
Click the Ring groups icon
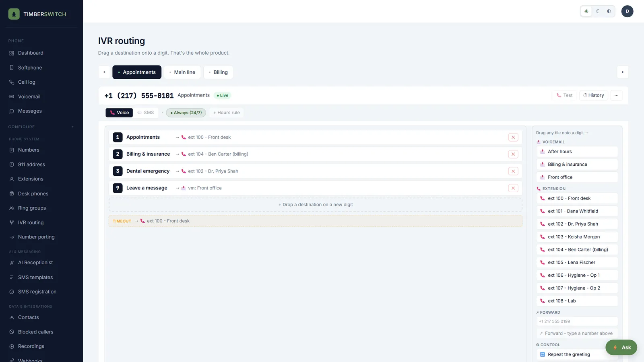click(12, 208)
